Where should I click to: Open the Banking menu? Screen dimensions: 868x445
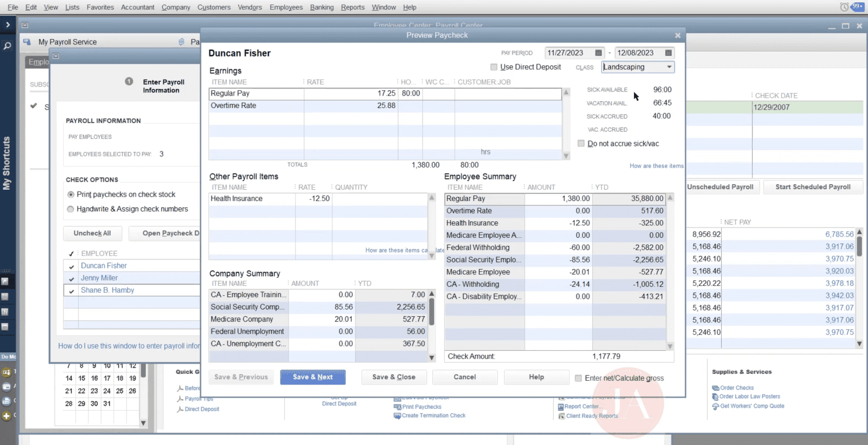point(322,7)
